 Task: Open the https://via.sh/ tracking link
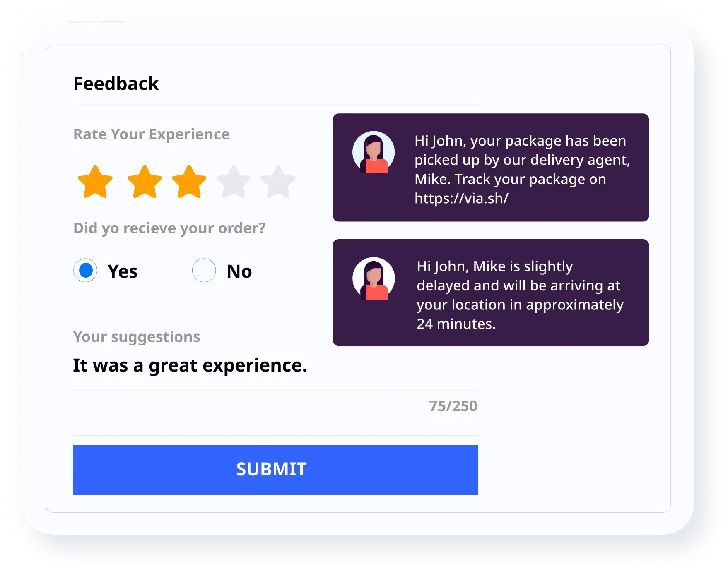461,199
